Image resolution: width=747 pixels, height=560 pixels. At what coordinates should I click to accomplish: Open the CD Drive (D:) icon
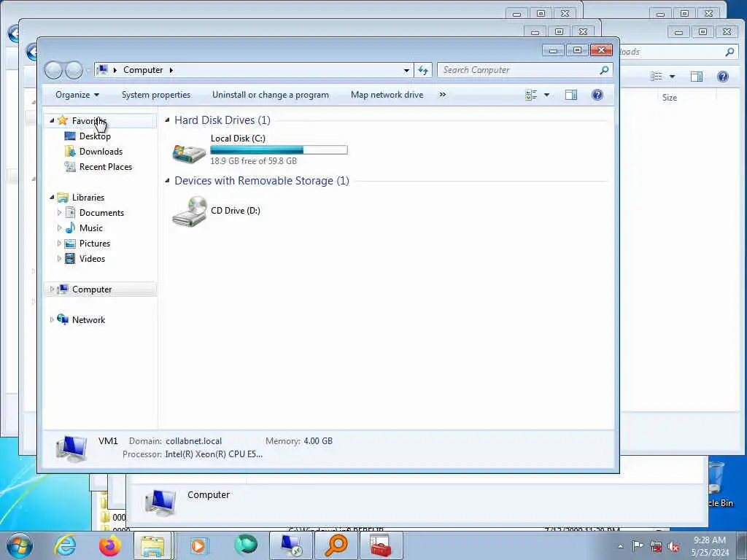coord(190,211)
